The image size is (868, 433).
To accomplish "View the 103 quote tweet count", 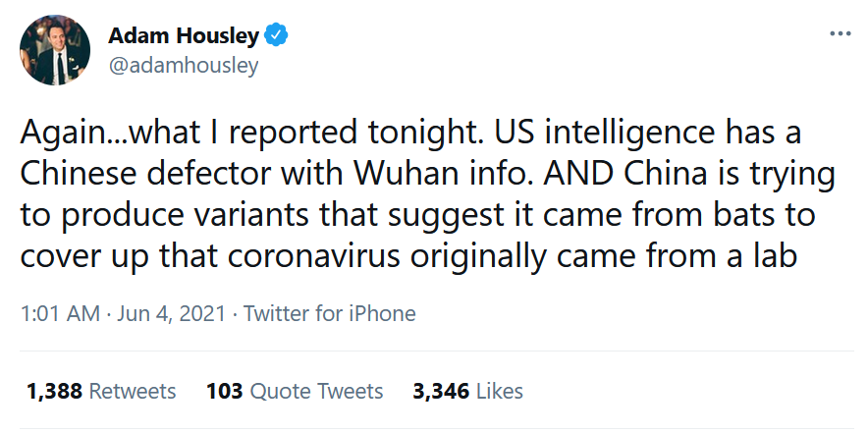I will coord(224,391).
